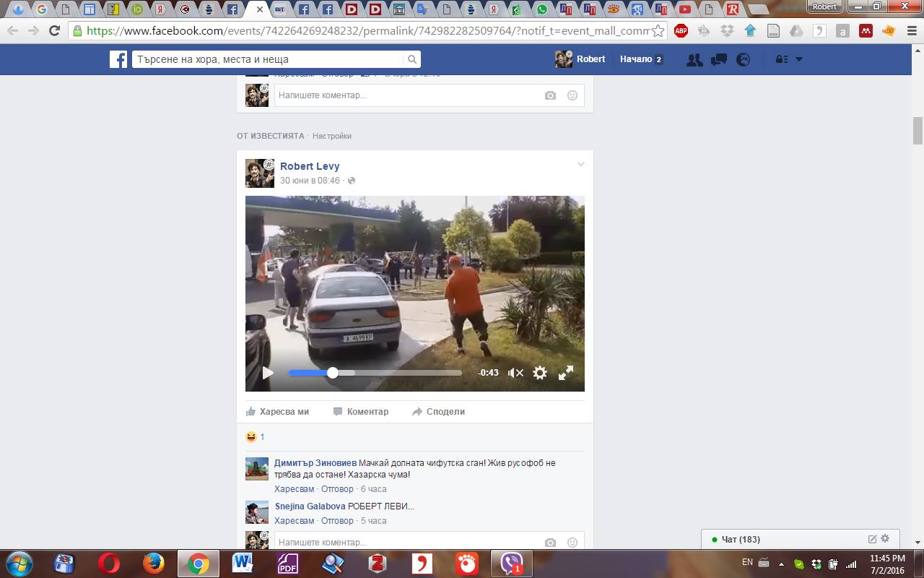924x578 pixels.
Task: Click Харесвам under Димитър Зиновиев's comment
Action: pos(294,489)
